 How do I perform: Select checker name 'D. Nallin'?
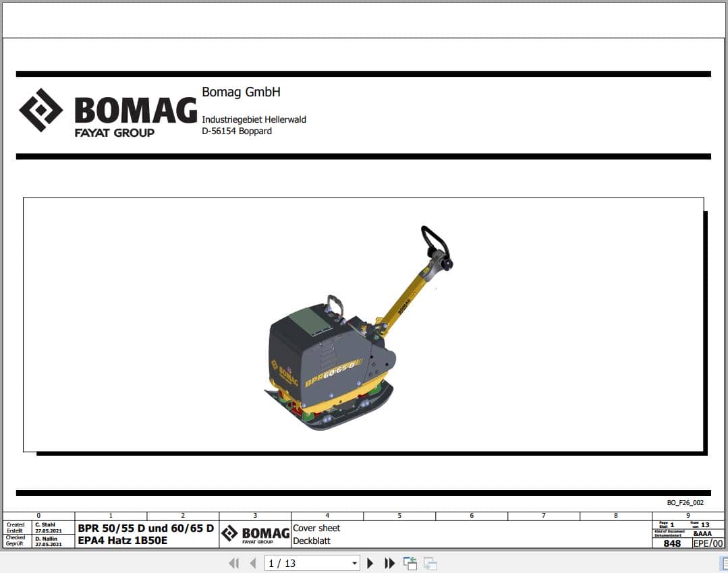coord(47,539)
